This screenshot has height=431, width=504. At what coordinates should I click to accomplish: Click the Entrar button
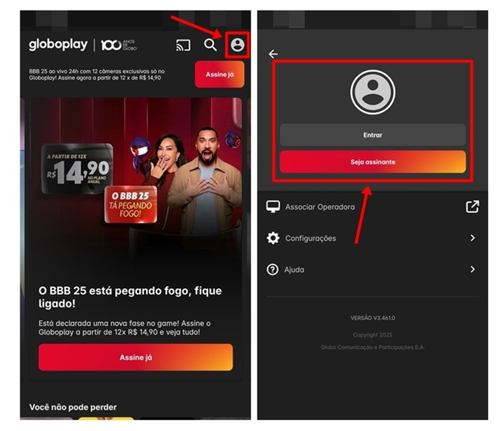(372, 135)
